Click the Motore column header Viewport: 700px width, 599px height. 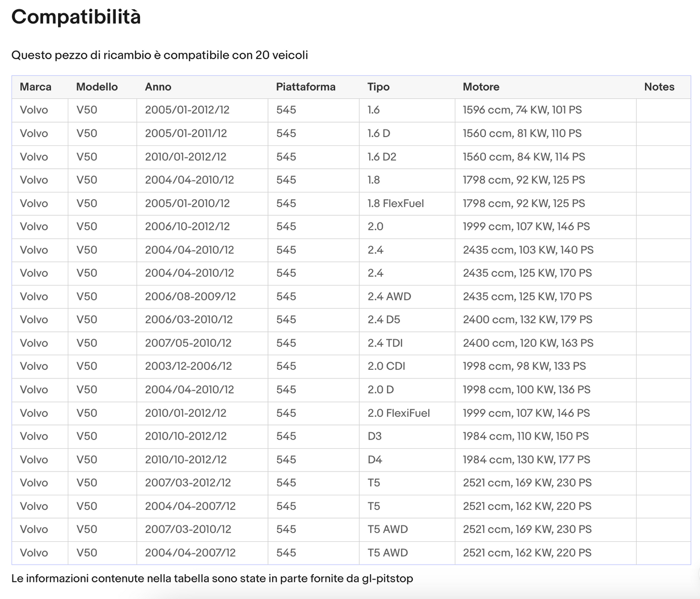(481, 87)
